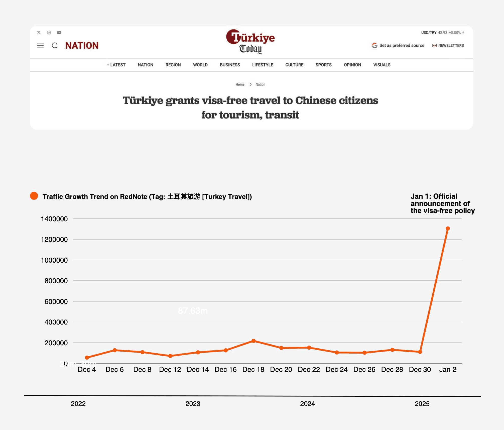Open the VISUALS nav item
This screenshot has width=504, height=430.
pyautogui.click(x=382, y=65)
